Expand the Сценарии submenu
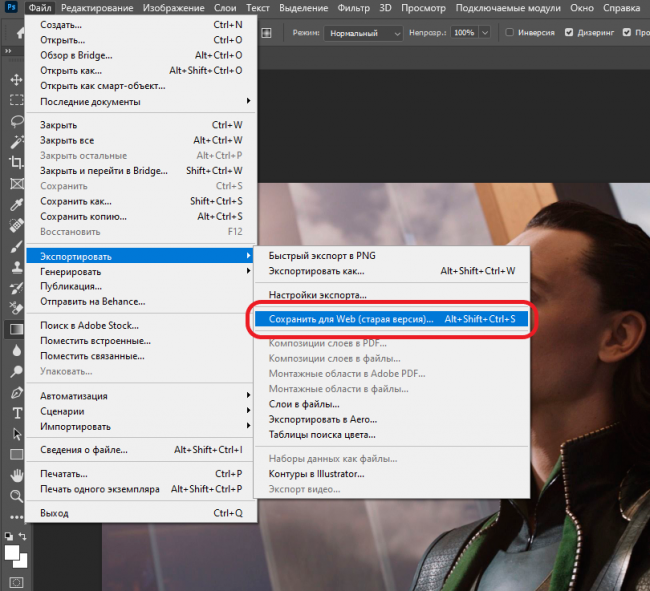The width and height of the screenshot is (650, 591). point(141,411)
